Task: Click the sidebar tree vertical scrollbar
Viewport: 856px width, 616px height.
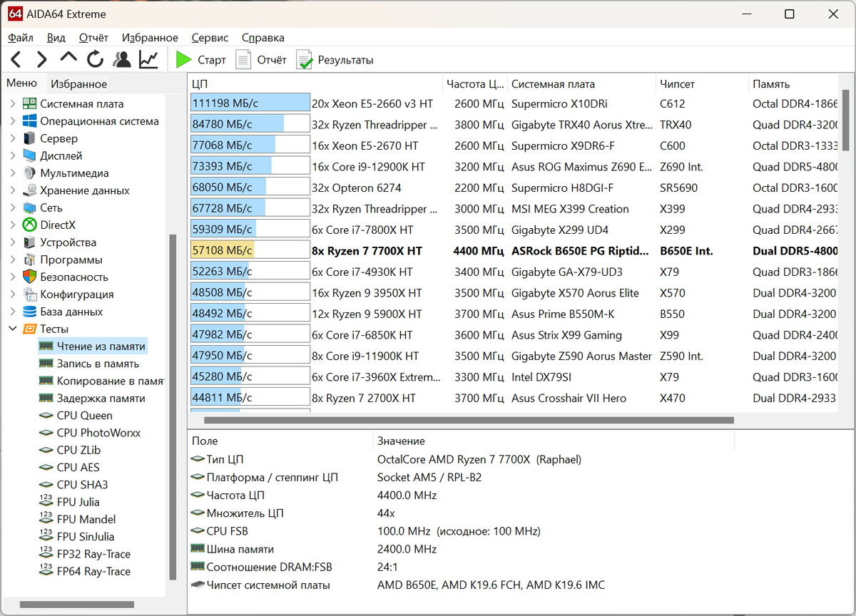Action: coord(172,406)
